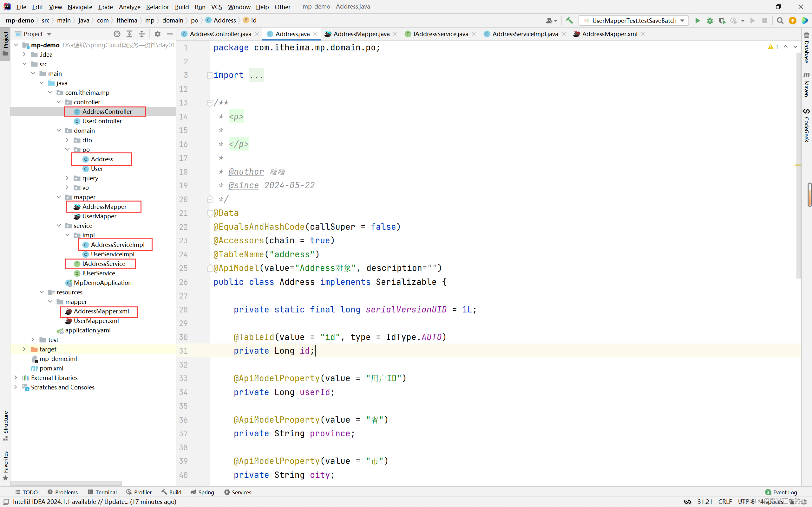Click the green Run button
Viewport: 812px width, 507px height.
click(x=697, y=21)
